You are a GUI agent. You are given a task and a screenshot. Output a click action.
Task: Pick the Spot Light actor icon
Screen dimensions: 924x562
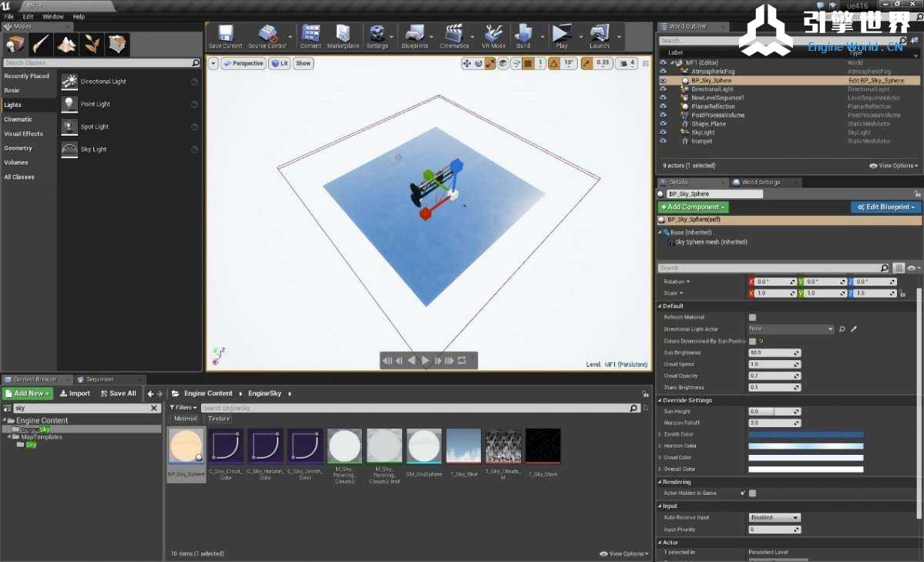[69, 126]
